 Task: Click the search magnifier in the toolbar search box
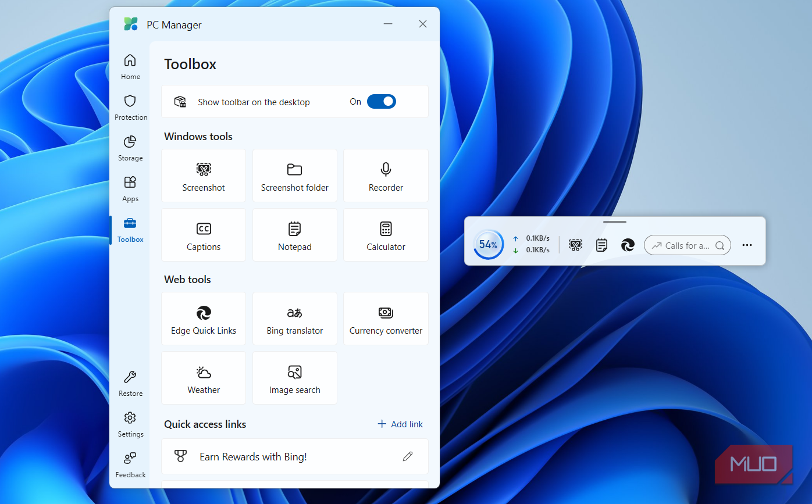point(720,245)
